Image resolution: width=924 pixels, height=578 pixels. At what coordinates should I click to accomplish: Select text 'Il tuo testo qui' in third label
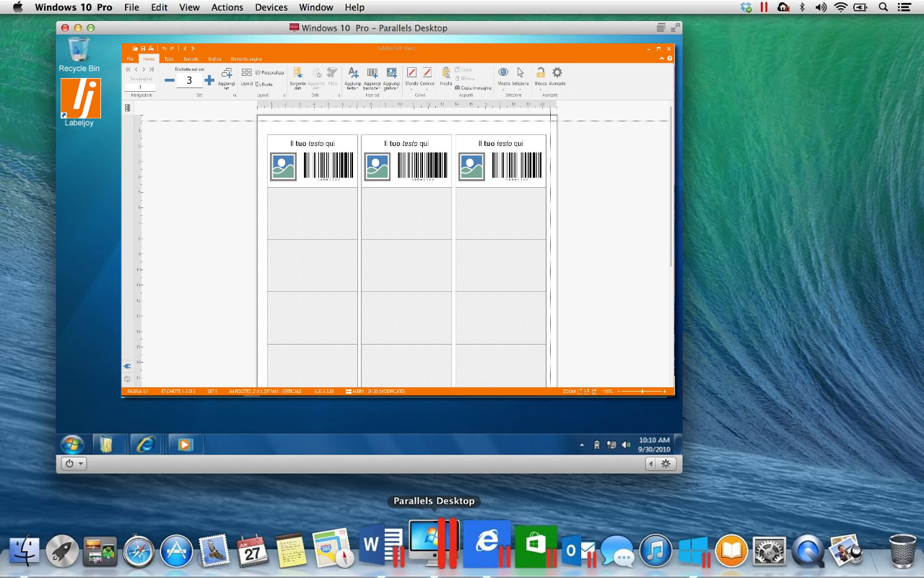click(x=500, y=144)
